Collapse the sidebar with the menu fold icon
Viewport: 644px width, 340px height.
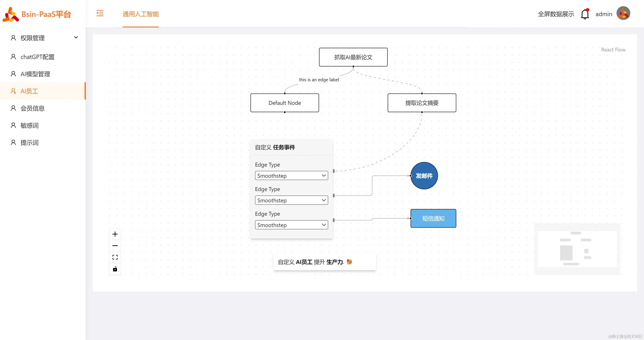(x=100, y=13)
